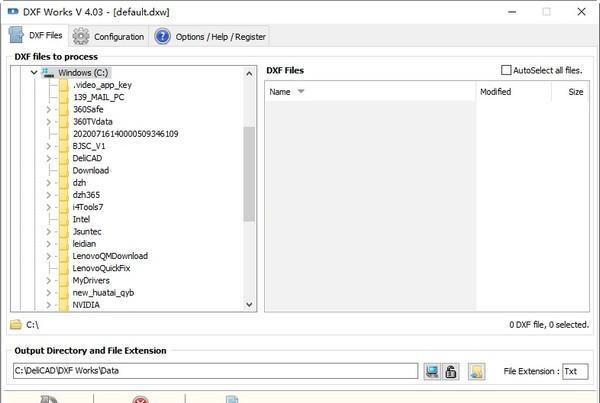Expand the MyDrivers folder node
The height and width of the screenshot is (403, 600).
coord(49,281)
